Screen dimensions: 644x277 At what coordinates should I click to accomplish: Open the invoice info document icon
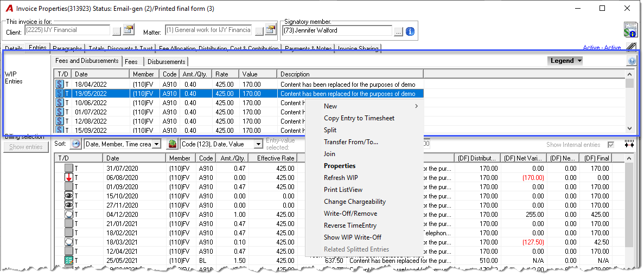coord(630,30)
